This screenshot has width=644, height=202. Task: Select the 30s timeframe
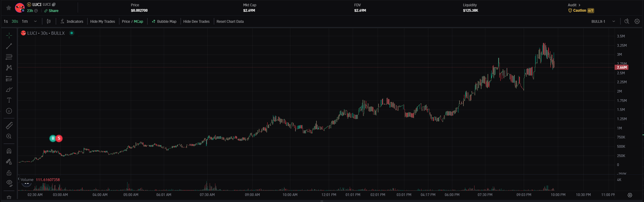15,21
